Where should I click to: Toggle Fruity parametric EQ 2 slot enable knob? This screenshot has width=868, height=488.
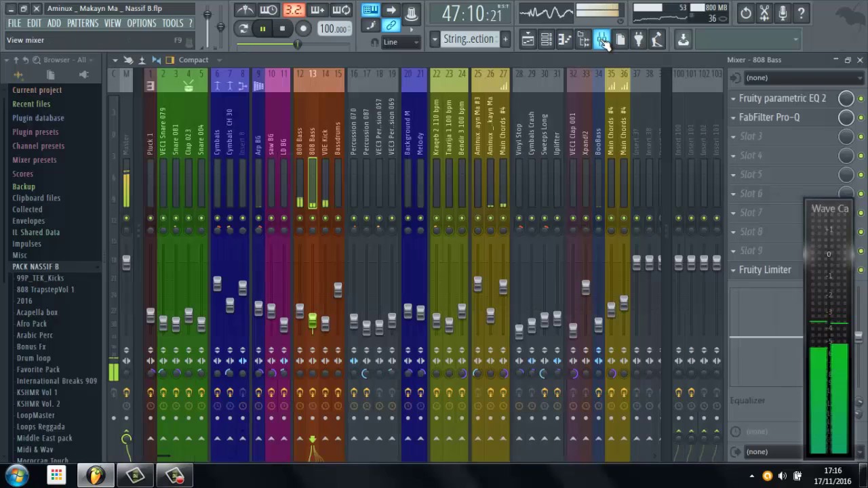(x=846, y=98)
